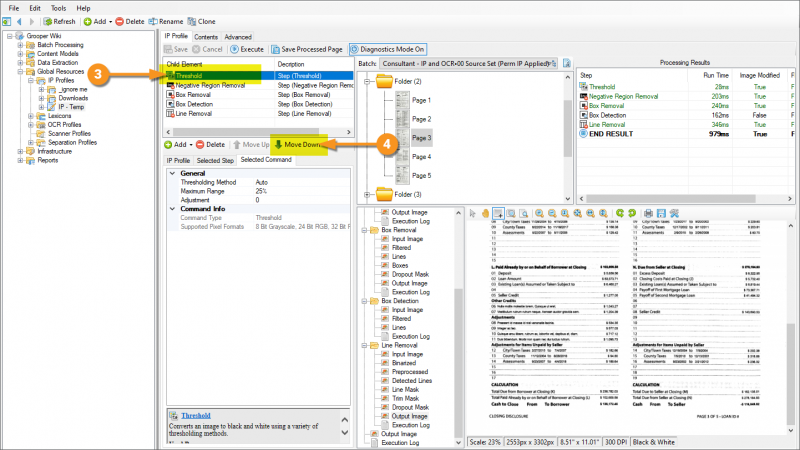Select the hand pan tool in image viewer
Viewport: 800px width, 450px height.
(485, 213)
